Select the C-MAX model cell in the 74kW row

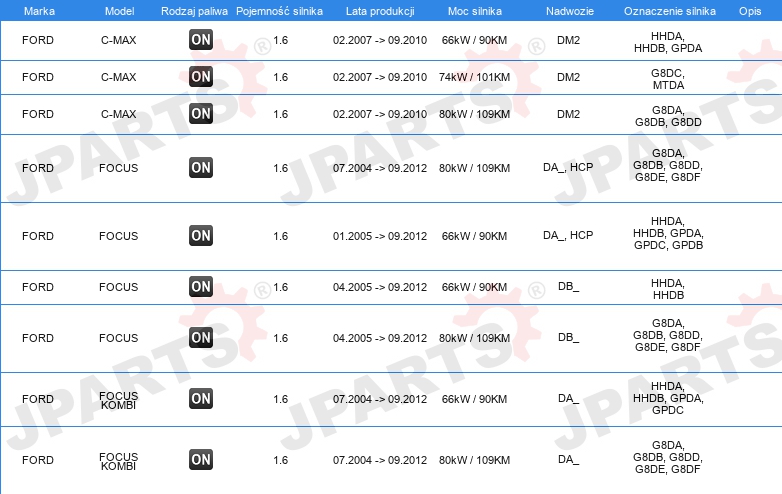[x=119, y=77]
